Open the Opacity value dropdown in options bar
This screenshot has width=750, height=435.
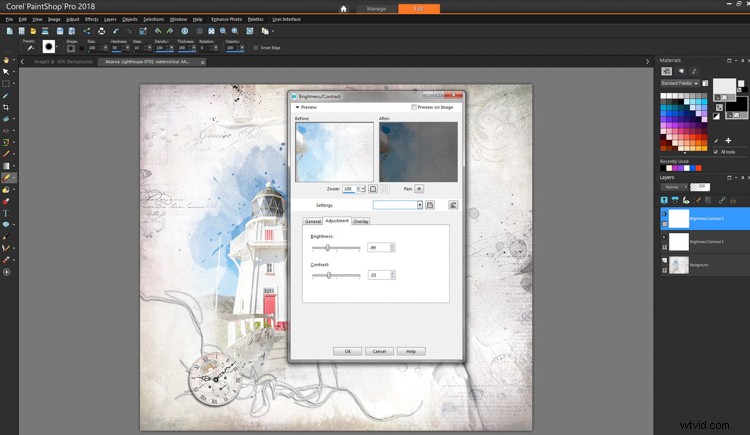tap(242, 48)
